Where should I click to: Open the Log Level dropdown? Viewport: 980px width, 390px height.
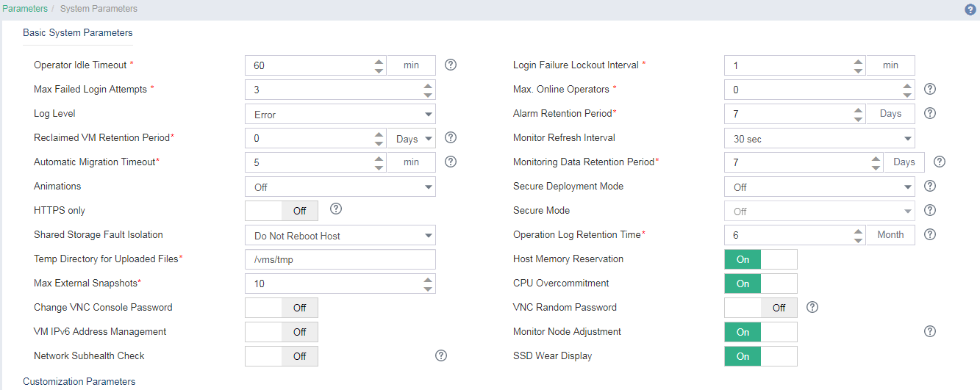pos(340,115)
